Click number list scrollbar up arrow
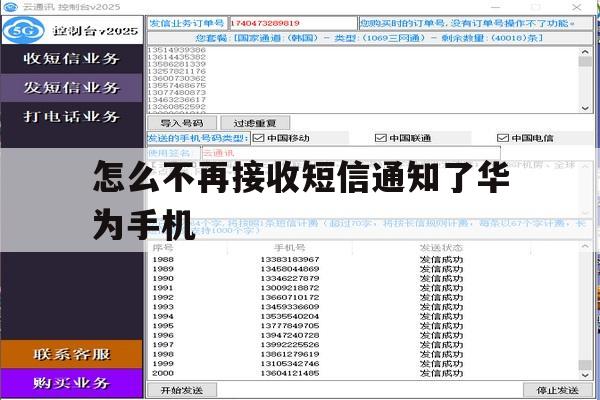Viewport: 600px width, 400px height. 585,52
